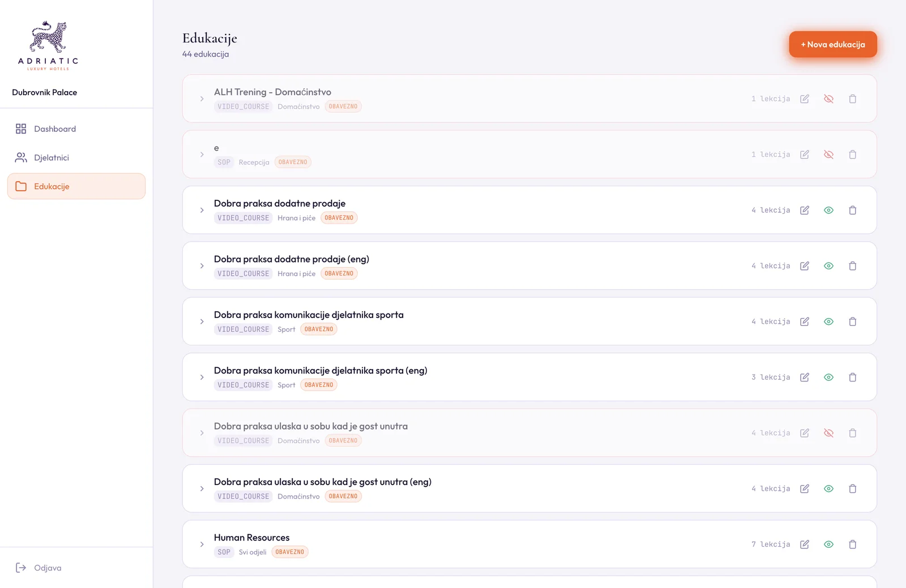The height and width of the screenshot is (588, 906).
Task: Click '7 lekcija' on Human Resources row
Action: coord(771,544)
